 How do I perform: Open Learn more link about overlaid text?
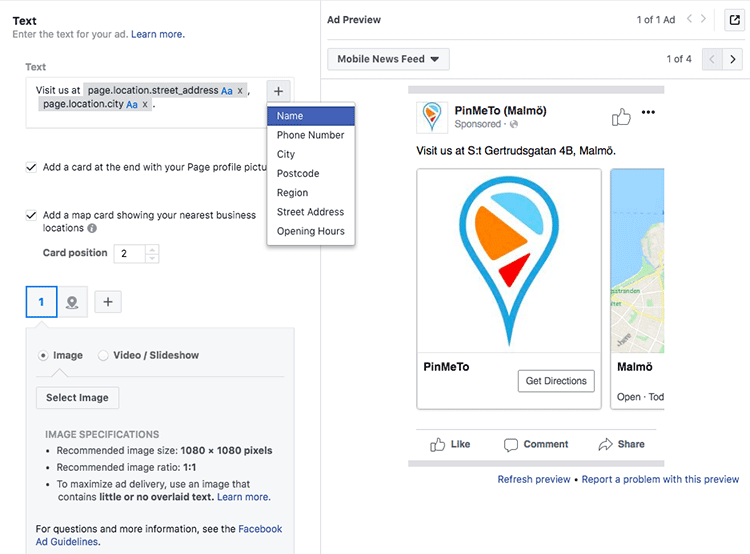[244, 497]
